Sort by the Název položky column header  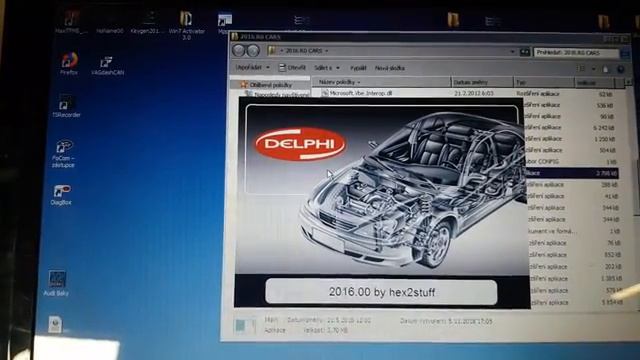[381, 82]
